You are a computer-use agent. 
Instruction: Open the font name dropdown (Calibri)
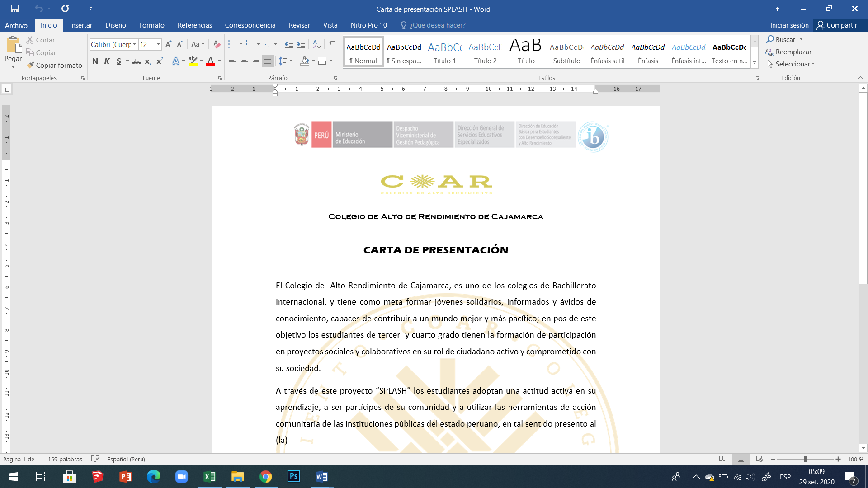click(x=135, y=44)
